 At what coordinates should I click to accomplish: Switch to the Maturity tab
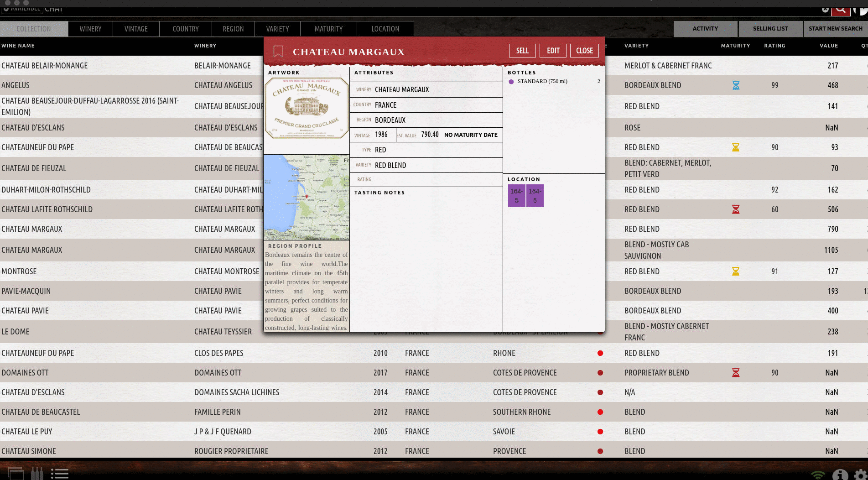(328, 29)
